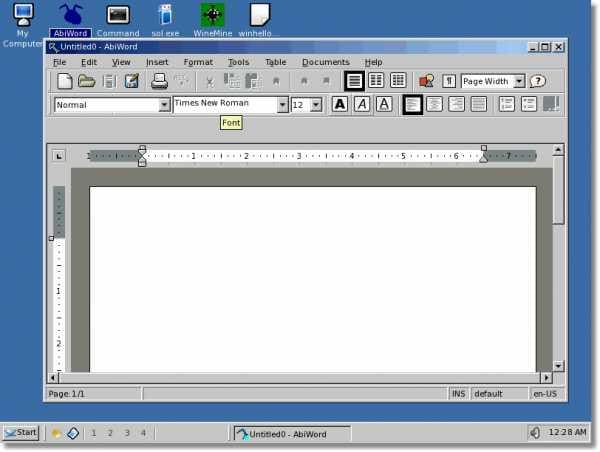Click the right indent marker on the ruler

click(x=484, y=157)
